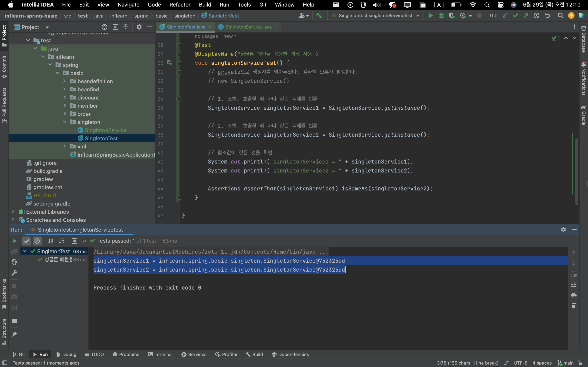Click Git update project arrow icon
This screenshot has width=588, height=367.
tap(505, 15)
